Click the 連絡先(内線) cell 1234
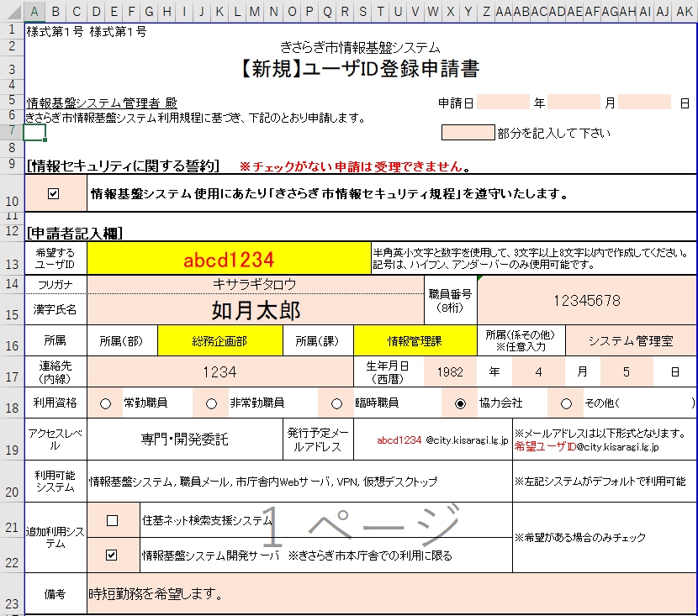 [219, 371]
